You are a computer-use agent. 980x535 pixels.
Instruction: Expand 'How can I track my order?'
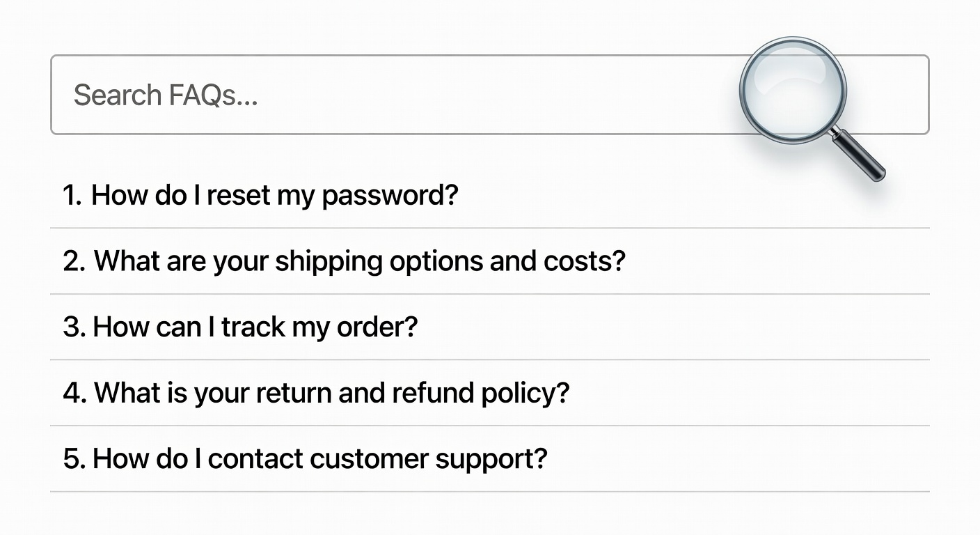[x=240, y=327]
